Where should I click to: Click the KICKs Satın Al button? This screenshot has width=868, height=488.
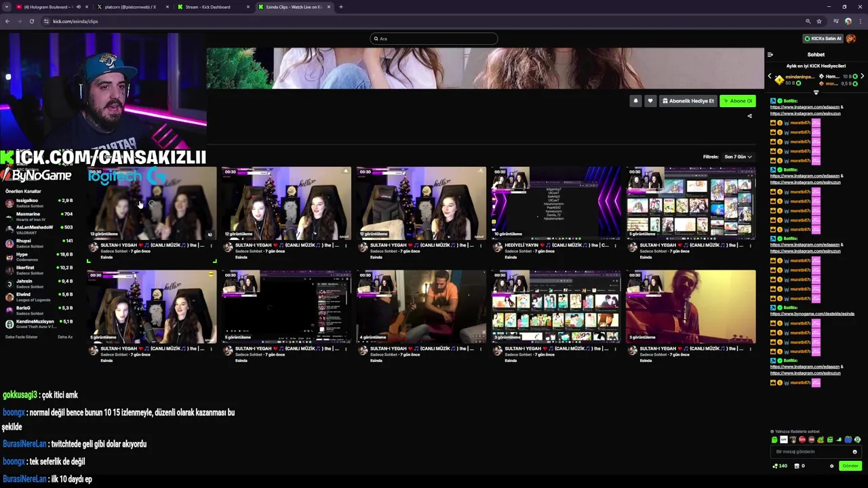pos(823,39)
